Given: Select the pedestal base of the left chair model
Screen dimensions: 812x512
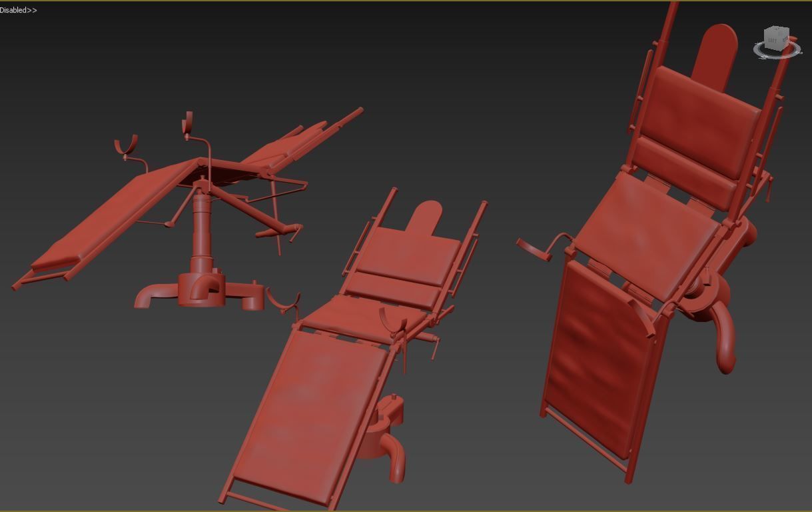Looking at the screenshot, I should point(201,291).
